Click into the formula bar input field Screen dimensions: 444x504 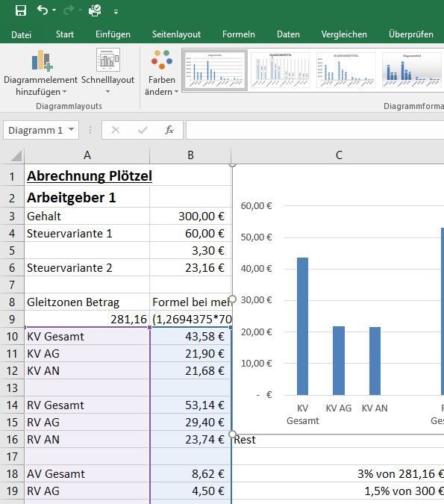(x=315, y=130)
